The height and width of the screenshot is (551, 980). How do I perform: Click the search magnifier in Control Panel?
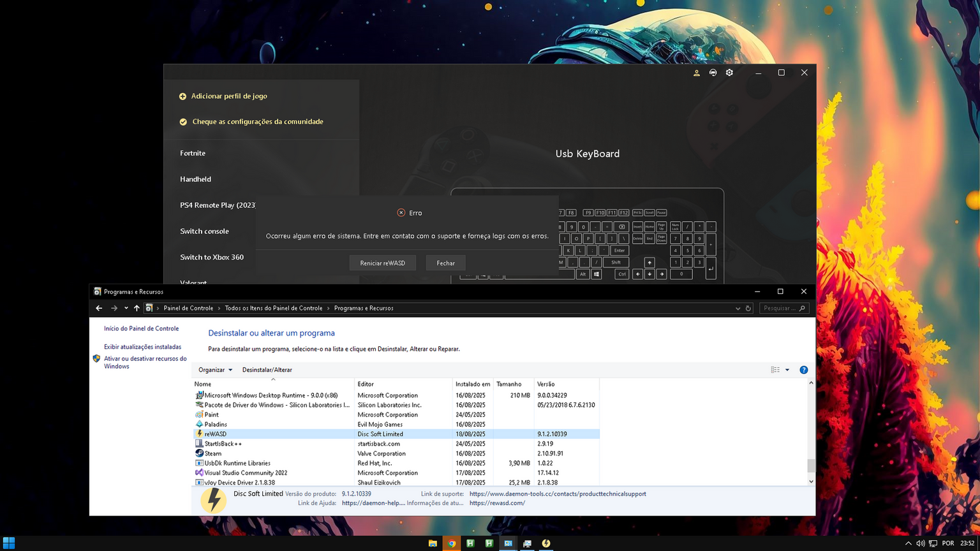click(x=803, y=308)
